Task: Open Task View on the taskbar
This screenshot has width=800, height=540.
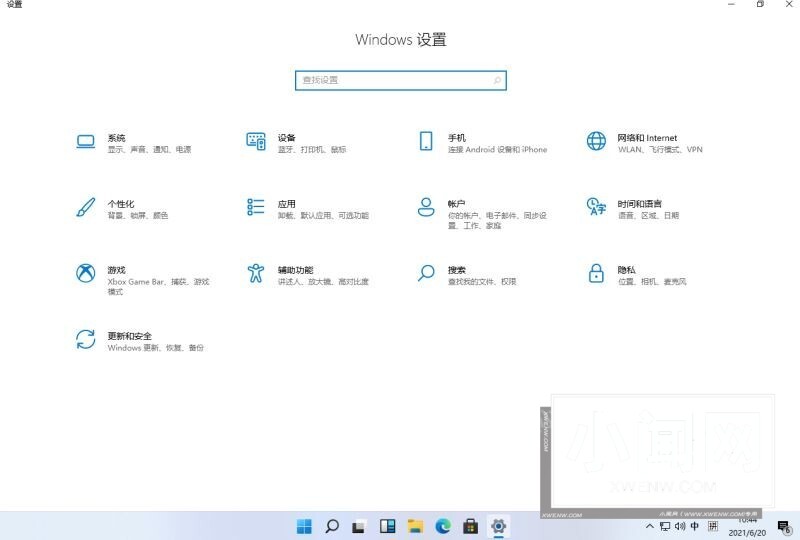Action: point(360,526)
